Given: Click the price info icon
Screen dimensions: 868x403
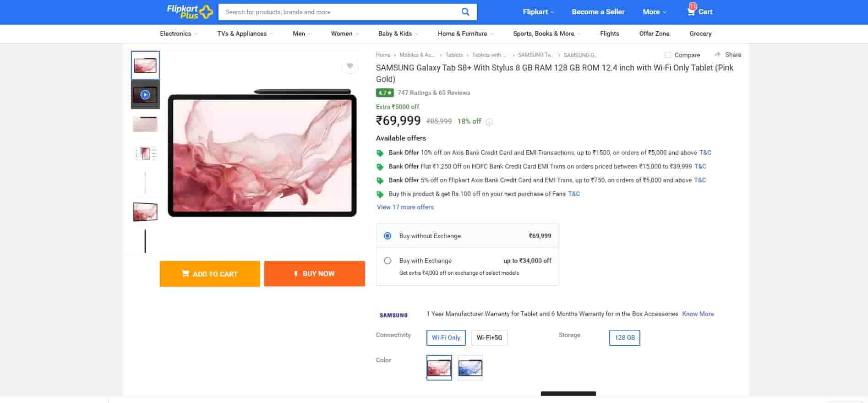Looking at the screenshot, I should point(489,122).
